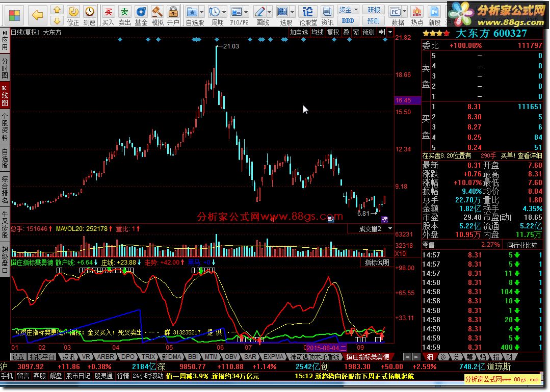
Task: Click the colorful home grid icon
Action: [x=14, y=15]
